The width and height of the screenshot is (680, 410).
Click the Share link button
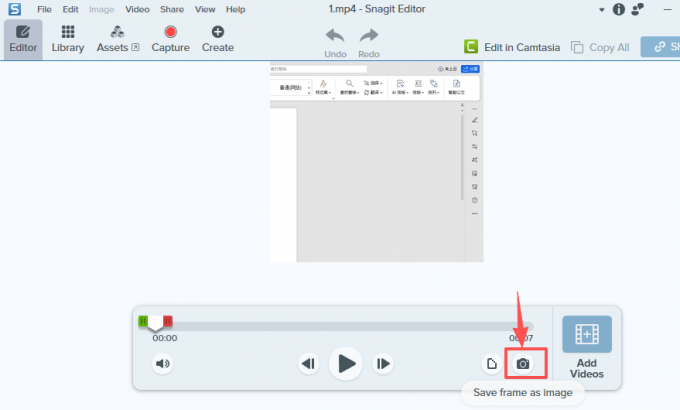point(660,47)
